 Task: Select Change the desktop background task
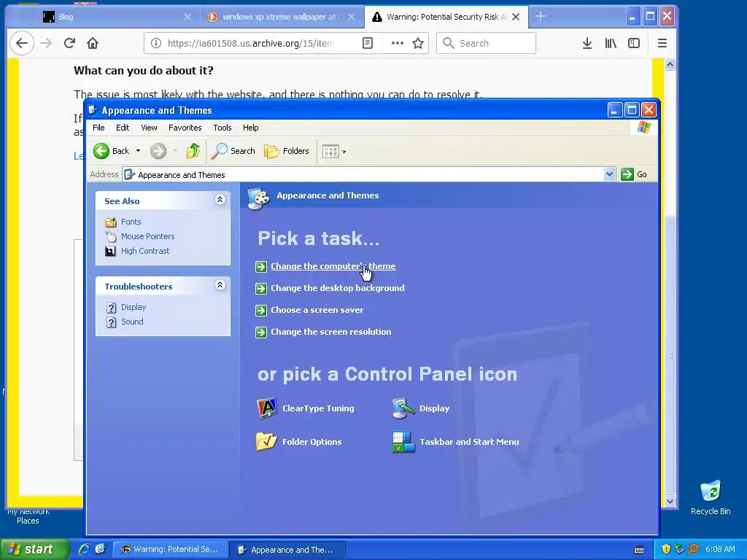[x=337, y=288]
